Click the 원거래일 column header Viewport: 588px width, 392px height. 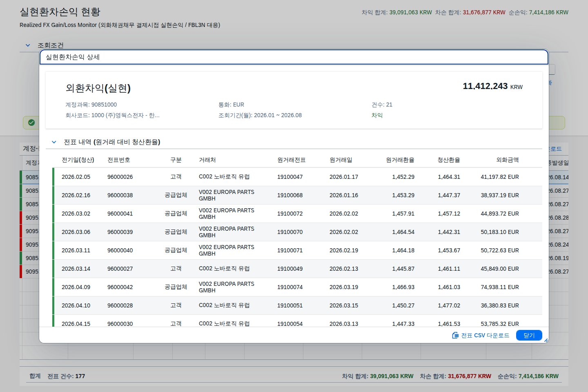point(341,160)
